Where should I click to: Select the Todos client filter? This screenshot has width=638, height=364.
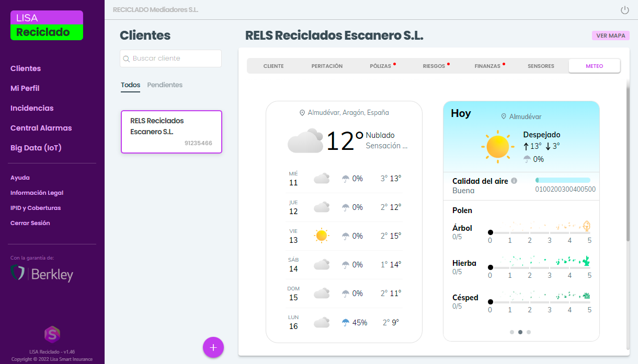(x=130, y=85)
